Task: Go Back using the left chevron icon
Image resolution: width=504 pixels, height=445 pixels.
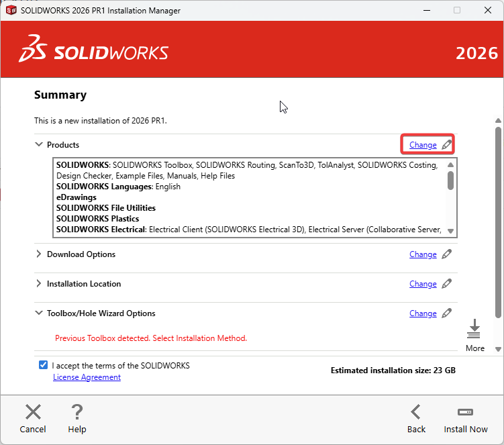Action: click(415, 412)
